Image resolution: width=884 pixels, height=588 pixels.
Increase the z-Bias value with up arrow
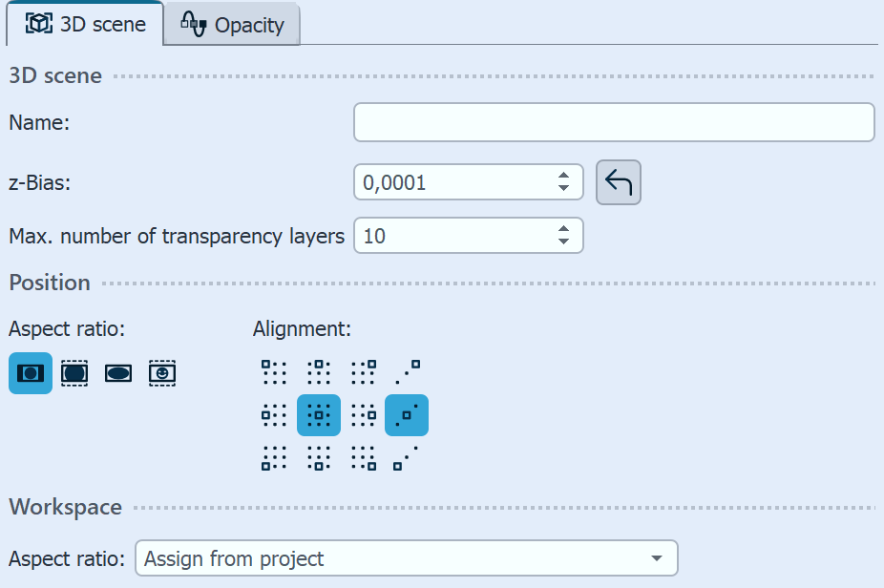pyautogui.click(x=564, y=176)
